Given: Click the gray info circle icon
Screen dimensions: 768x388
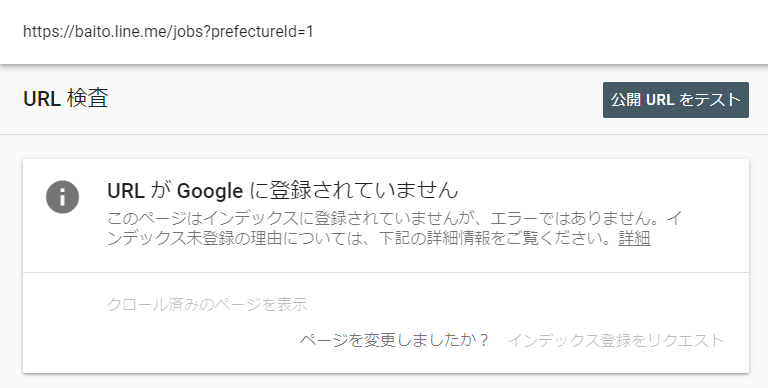Looking at the screenshot, I should tap(63, 197).
